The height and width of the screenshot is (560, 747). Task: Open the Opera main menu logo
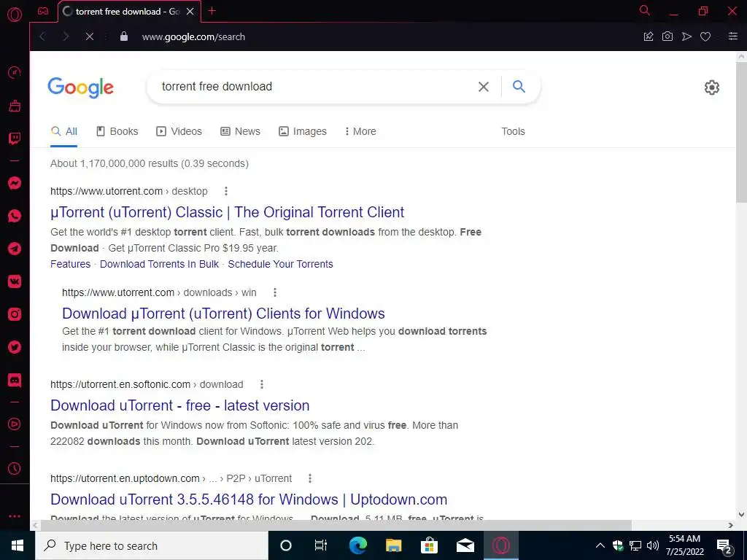[15, 15]
